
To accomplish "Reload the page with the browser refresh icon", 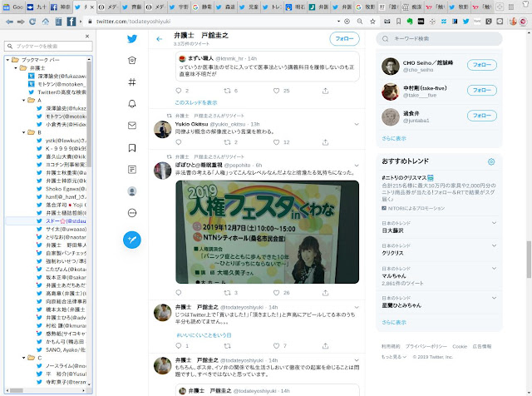I will (x=32, y=22).
